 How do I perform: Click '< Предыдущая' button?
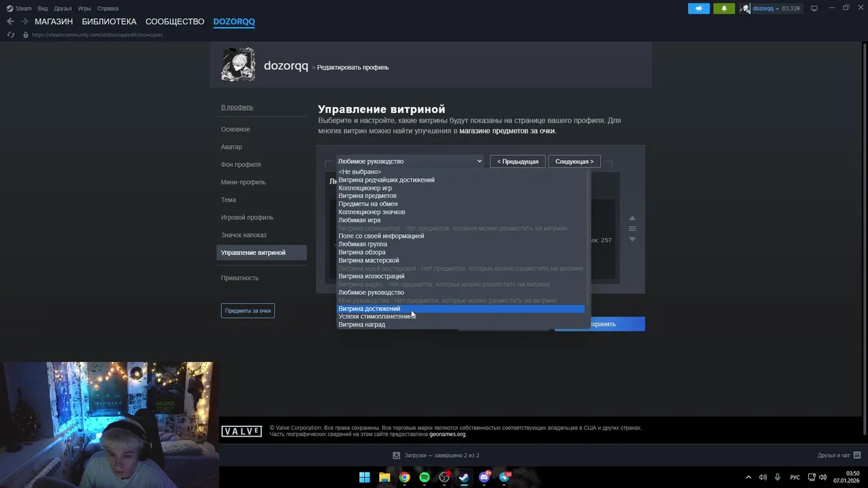click(x=518, y=161)
